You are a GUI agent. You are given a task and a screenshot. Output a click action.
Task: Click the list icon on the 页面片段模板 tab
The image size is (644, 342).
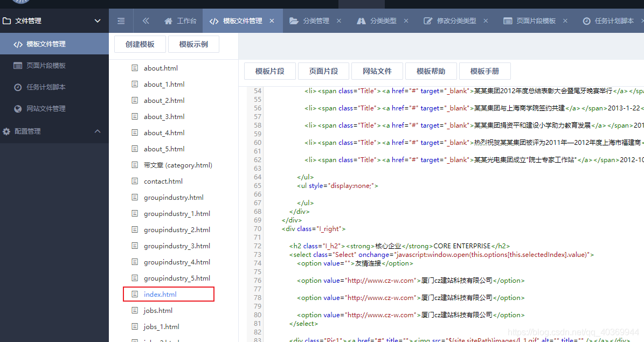tap(508, 21)
